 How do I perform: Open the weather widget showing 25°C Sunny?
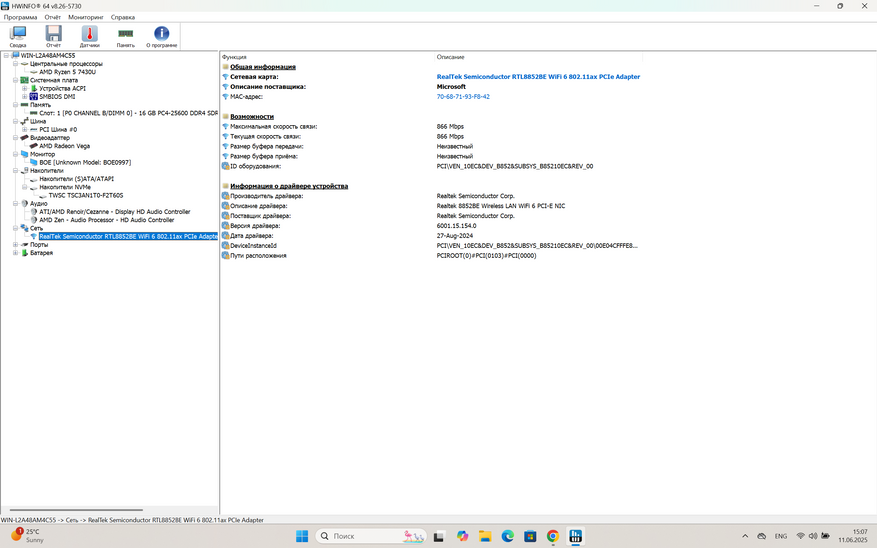tap(27, 536)
